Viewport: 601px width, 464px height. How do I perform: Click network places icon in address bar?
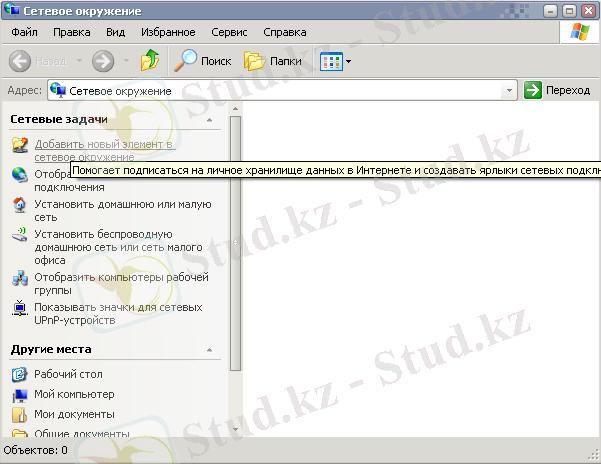pyautogui.click(x=58, y=90)
